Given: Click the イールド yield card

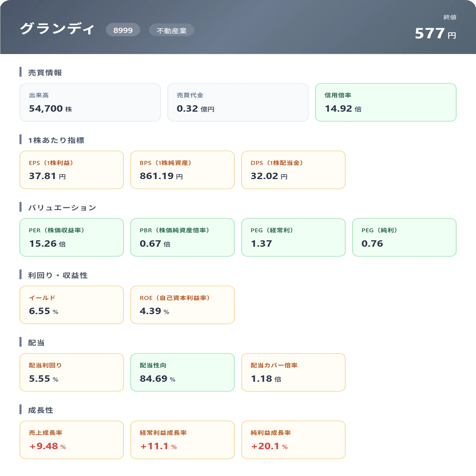Looking at the screenshot, I should click(72, 305).
